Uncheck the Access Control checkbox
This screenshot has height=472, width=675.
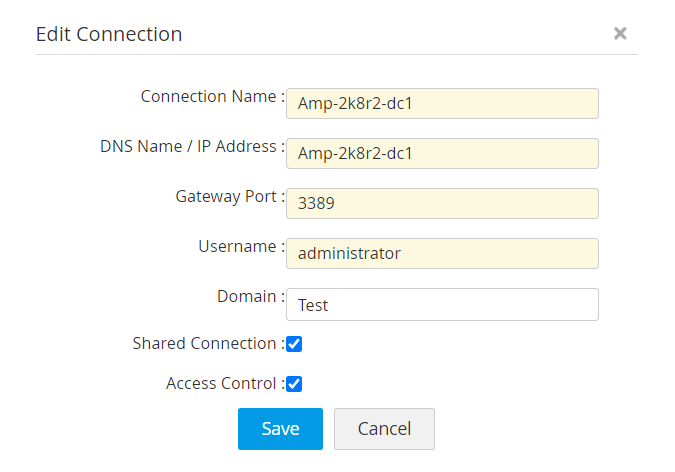[294, 384]
